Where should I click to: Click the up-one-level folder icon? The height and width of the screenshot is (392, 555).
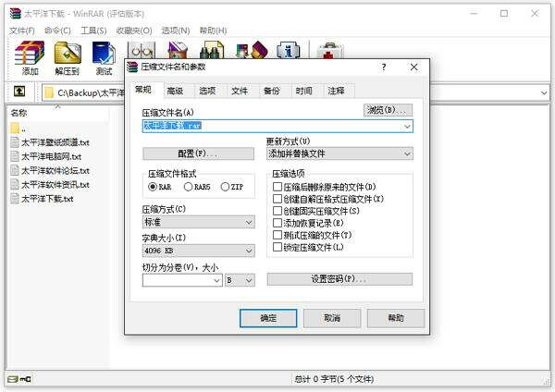pyautogui.click(x=19, y=92)
